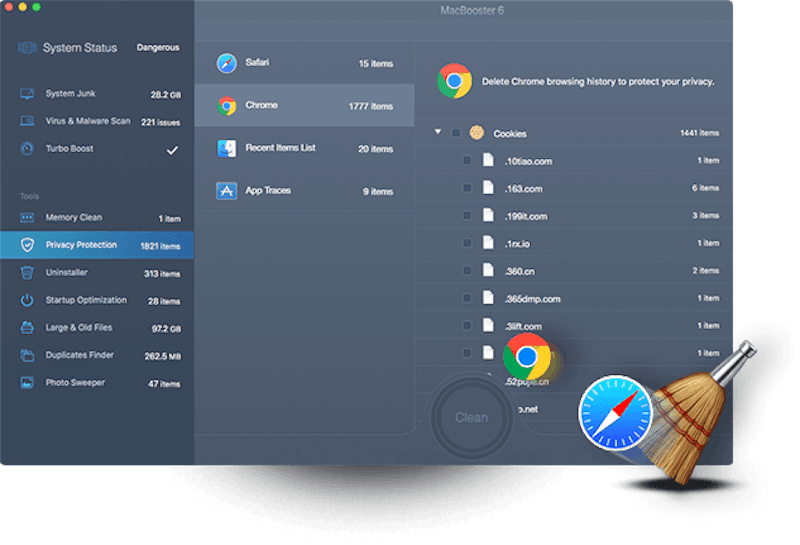Select Safari in the browser list

tap(304, 63)
